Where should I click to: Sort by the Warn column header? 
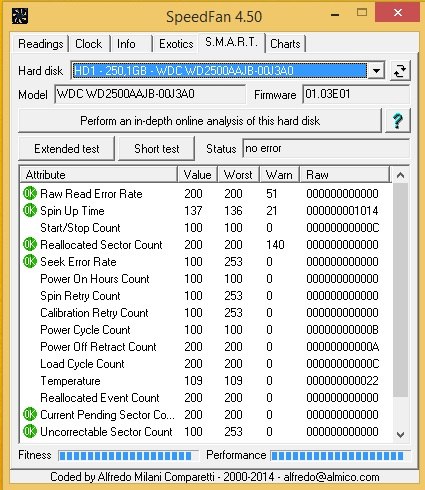tap(279, 175)
